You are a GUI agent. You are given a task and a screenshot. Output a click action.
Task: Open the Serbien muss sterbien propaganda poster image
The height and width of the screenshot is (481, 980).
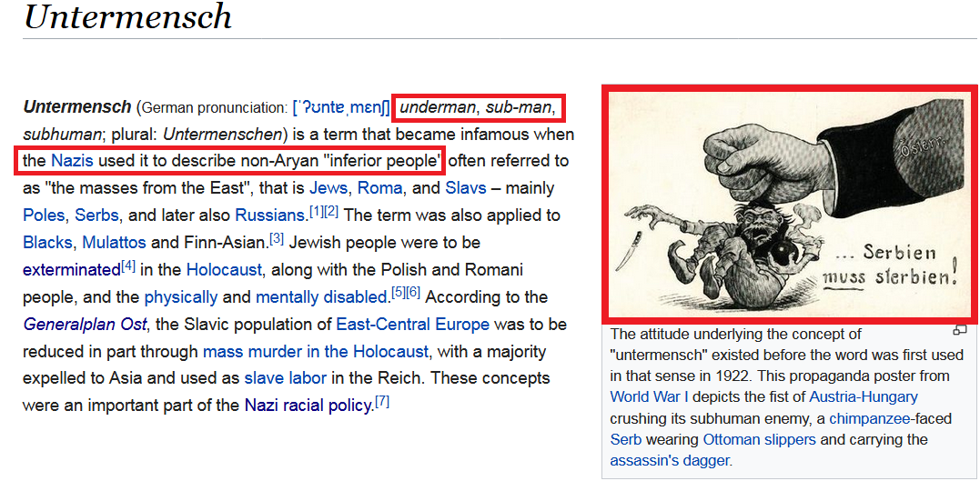(x=789, y=204)
